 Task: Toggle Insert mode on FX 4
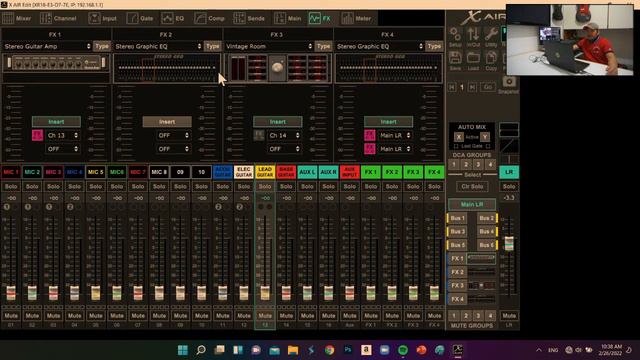click(x=389, y=122)
